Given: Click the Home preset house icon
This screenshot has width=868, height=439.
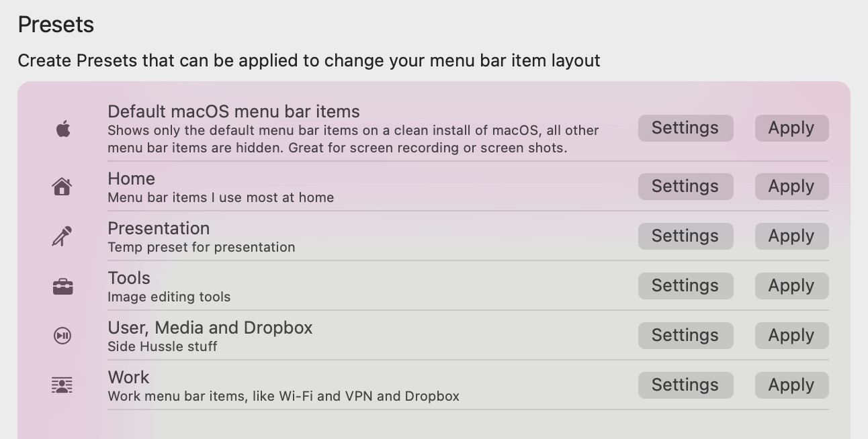Looking at the screenshot, I should point(62,186).
